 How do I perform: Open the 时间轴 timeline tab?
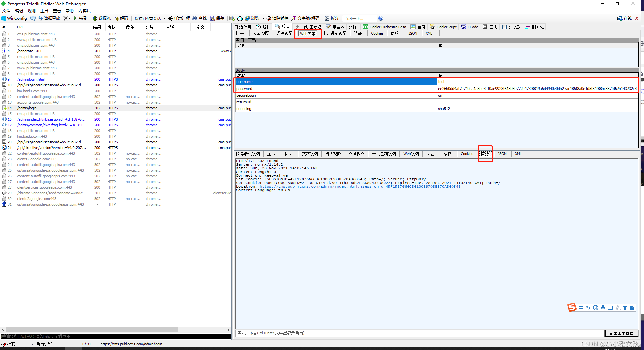[x=535, y=27]
